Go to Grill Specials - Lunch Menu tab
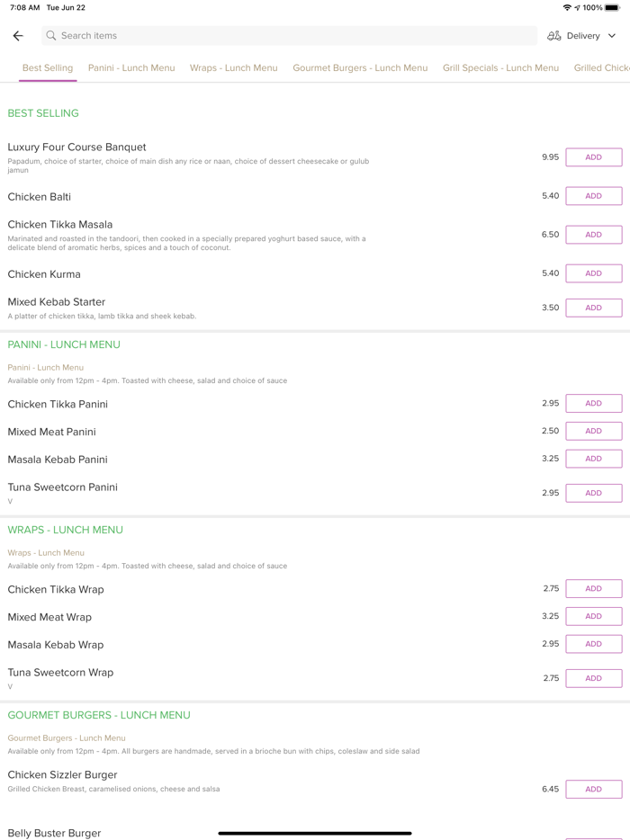 pyautogui.click(x=500, y=67)
